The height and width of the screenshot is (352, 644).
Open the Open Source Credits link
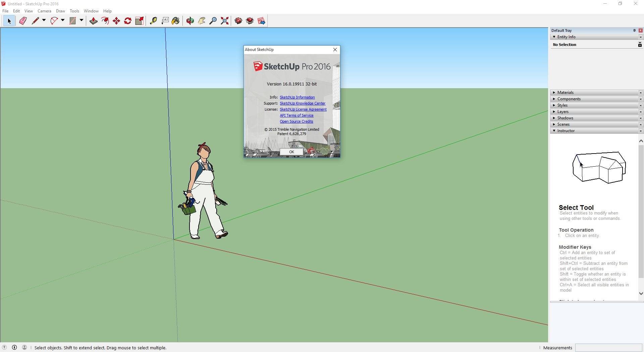[297, 121]
